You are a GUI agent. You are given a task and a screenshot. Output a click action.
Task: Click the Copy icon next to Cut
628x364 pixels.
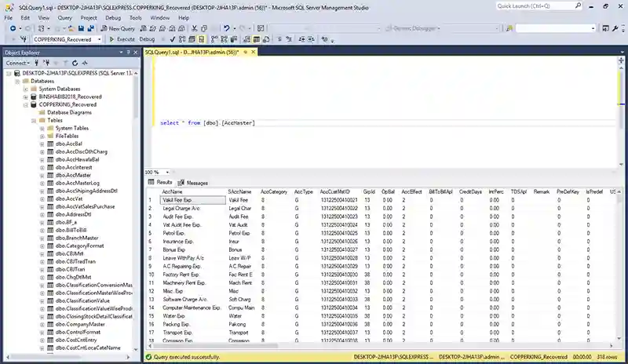coord(204,28)
